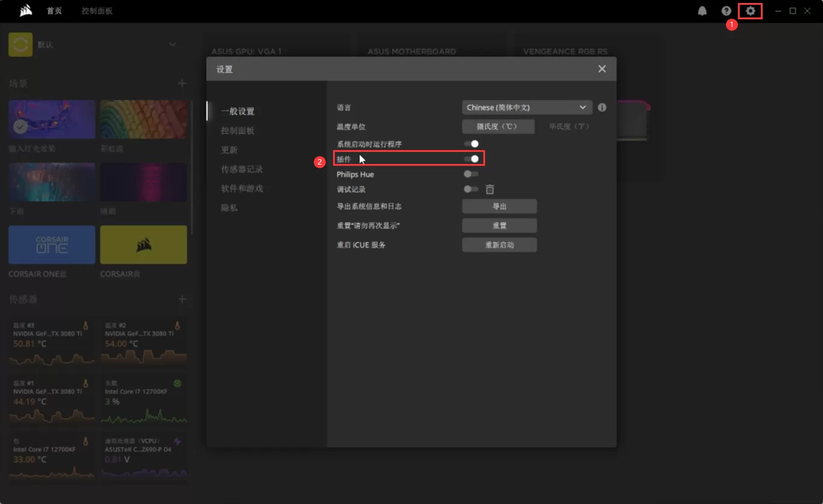
Task: Select 控制面板 in settings sidebar
Action: tap(237, 131)
